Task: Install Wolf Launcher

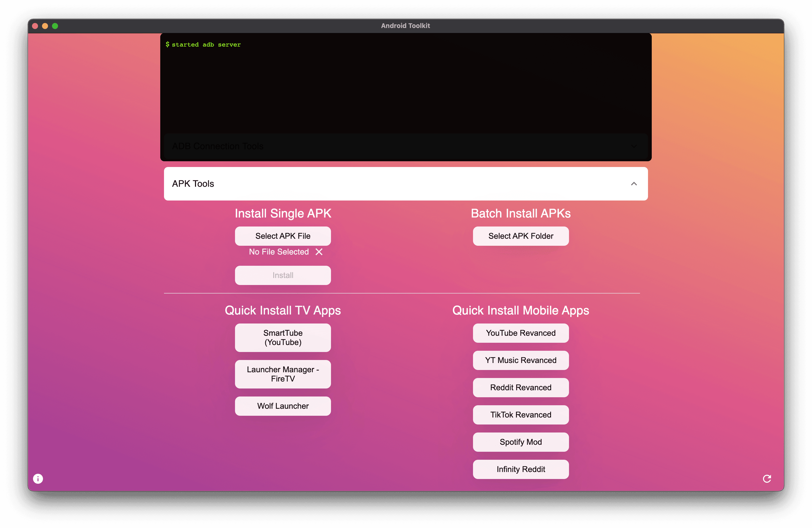Action: click(282, 406)
